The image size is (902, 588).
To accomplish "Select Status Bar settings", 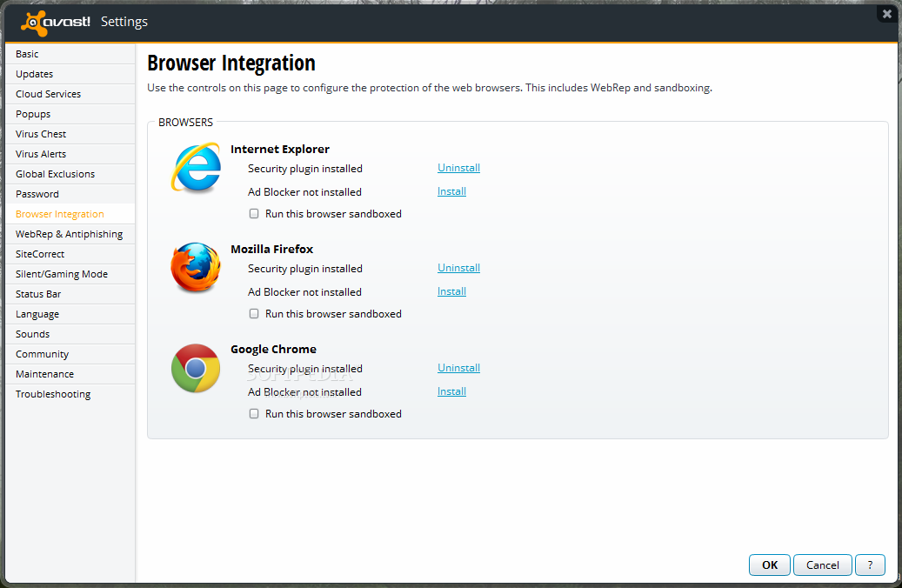I will 70,294.
